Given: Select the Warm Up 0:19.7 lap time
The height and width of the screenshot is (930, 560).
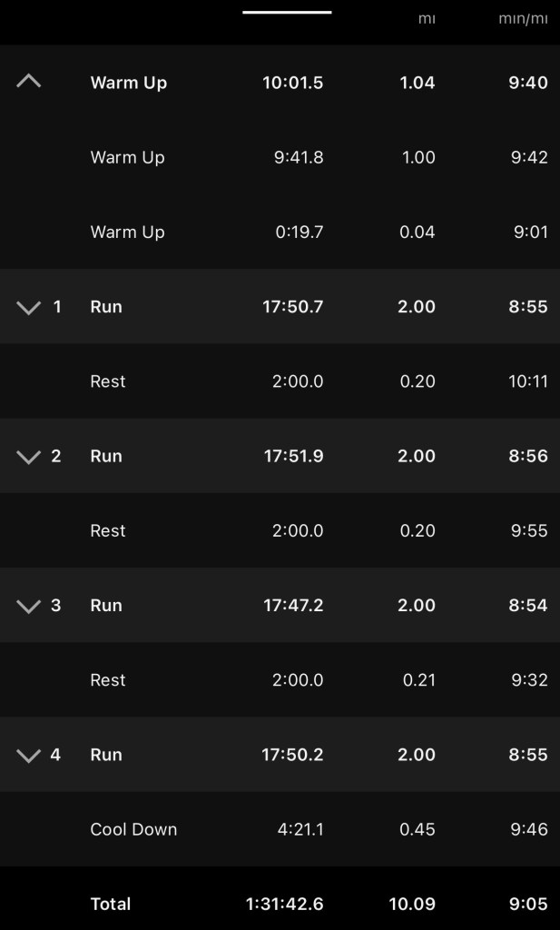Looking at the screenshot, I should coord(299,232).
